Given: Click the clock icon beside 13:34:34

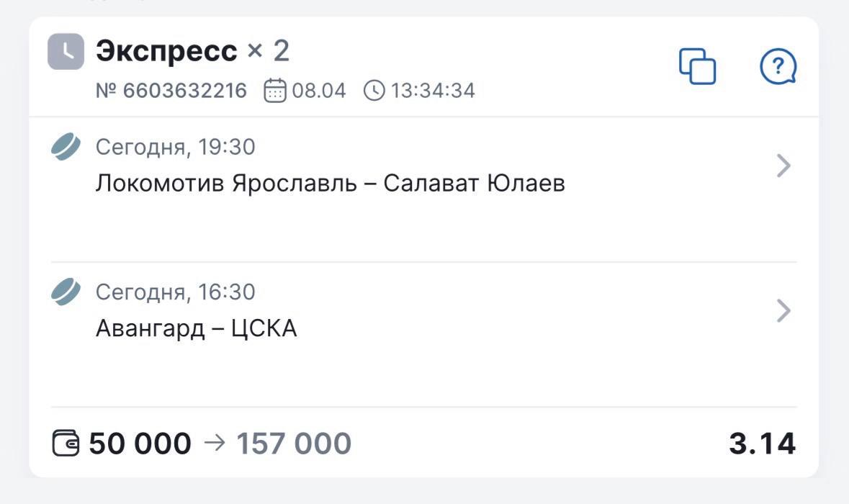Looking at the screenshot, I should [x=374, y=91].
